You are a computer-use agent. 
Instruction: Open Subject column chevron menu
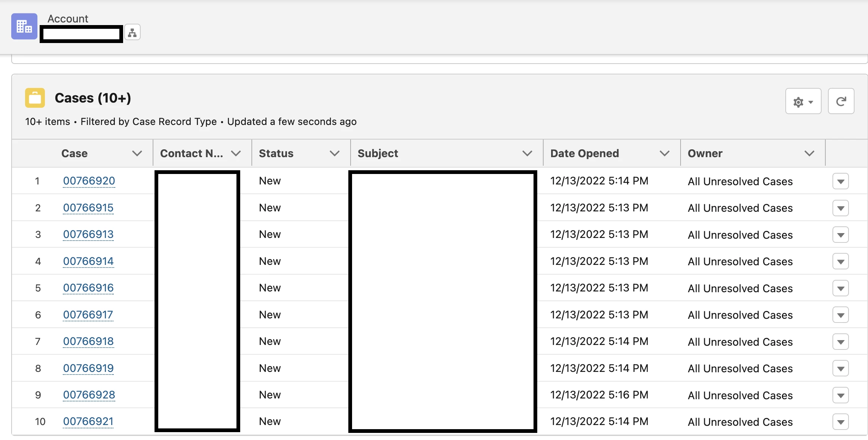coord(527,153)
